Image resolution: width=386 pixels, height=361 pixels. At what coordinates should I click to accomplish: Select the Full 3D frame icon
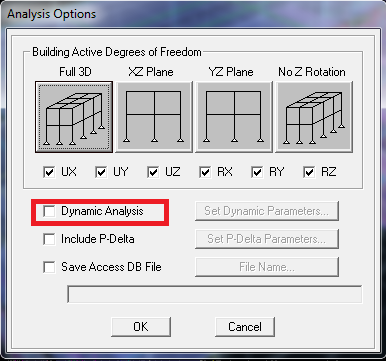[74, 117]
